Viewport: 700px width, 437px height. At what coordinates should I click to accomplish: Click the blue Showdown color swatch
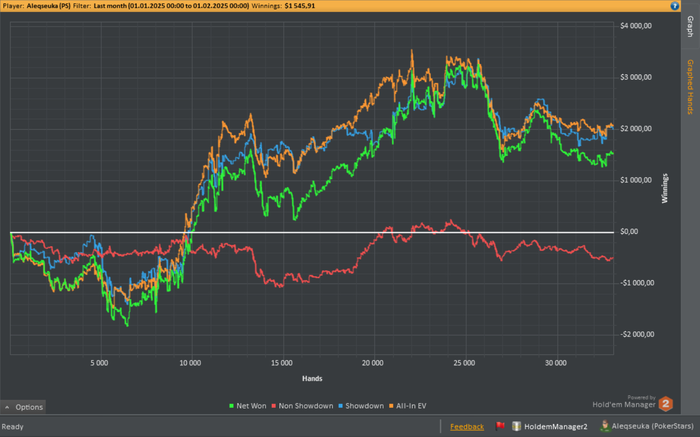[340, 406]
